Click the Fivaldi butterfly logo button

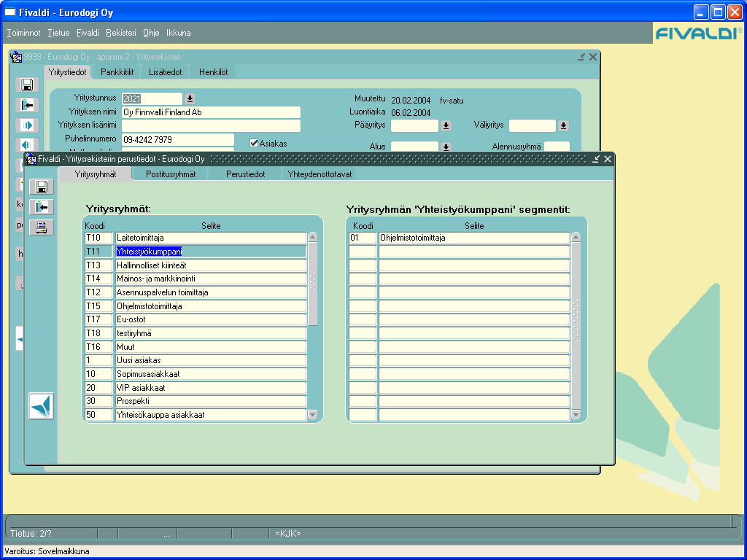click(x=41, y=406)
